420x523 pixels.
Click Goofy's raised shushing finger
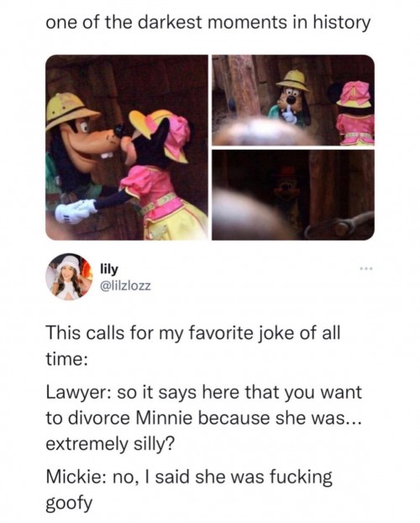[289, 114]
